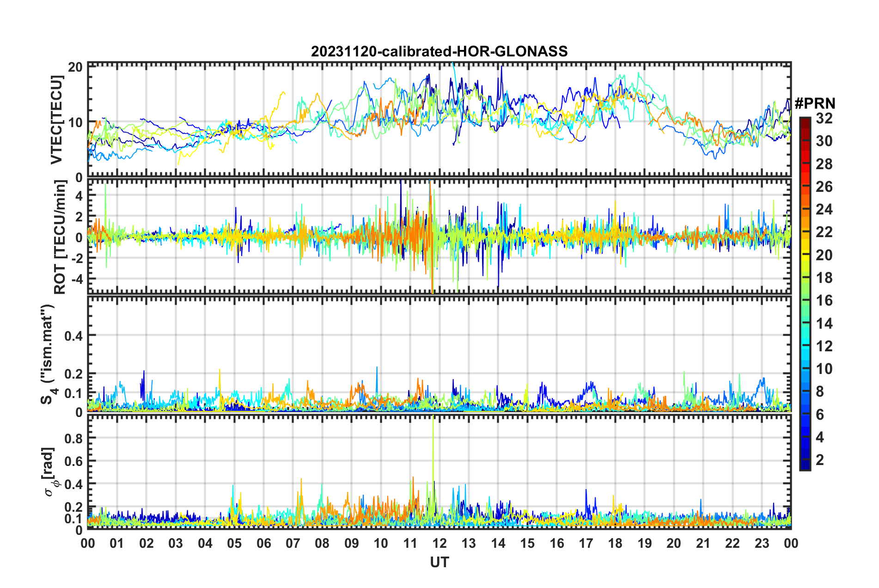Click x-axis tick label 23

pyautogui.click(x=762, y=543)
